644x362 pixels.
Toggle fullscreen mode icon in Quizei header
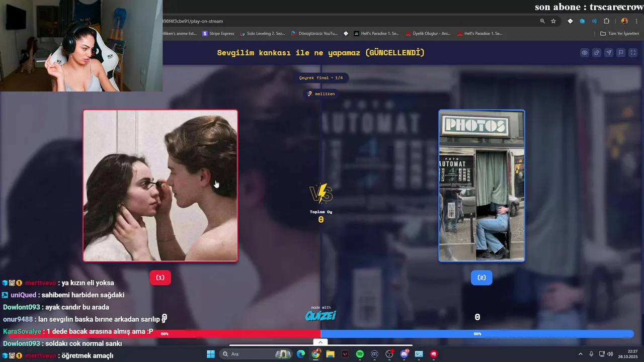tap(633, 53)
